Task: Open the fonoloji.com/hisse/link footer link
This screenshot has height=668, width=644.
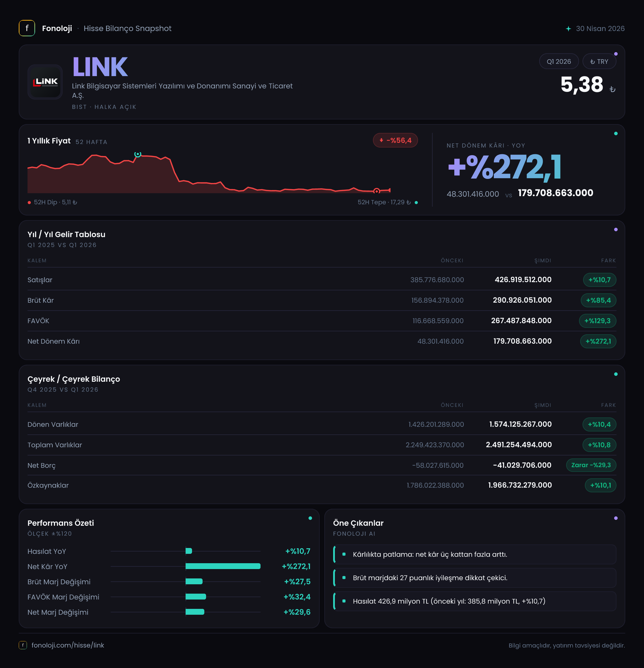Action: (68, 645)
